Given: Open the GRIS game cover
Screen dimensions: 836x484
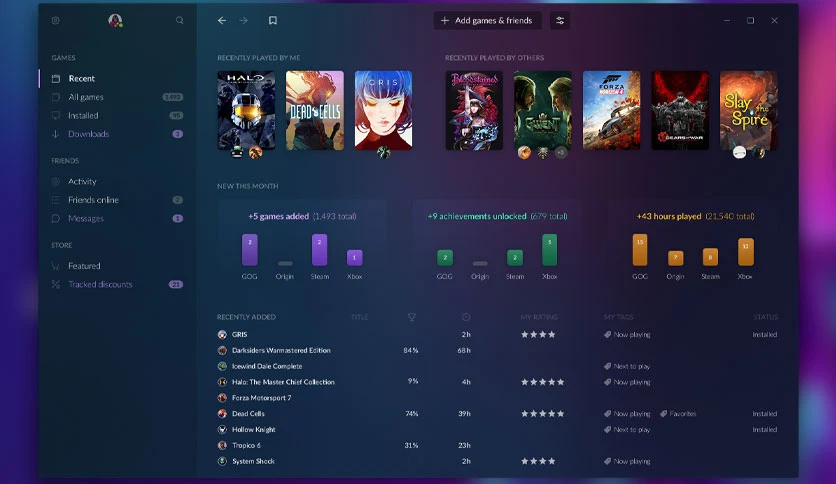Looking at the screenshot, I should (x=383, y=110).
